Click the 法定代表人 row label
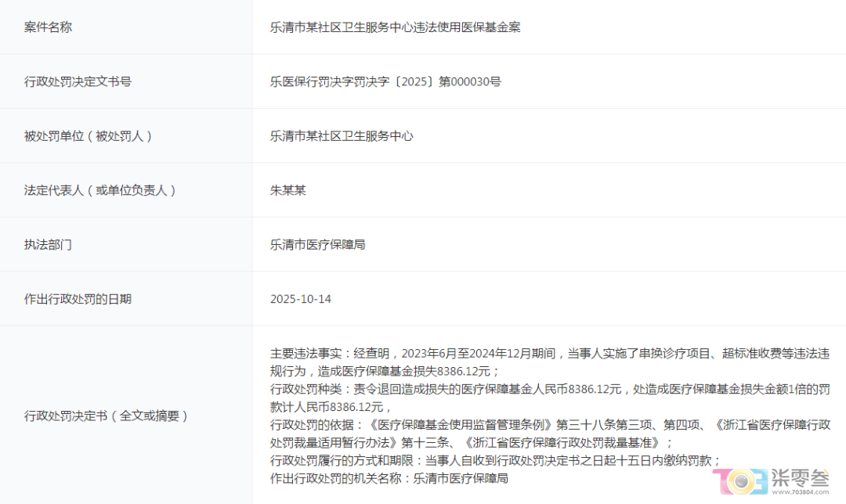 (99, 190)
